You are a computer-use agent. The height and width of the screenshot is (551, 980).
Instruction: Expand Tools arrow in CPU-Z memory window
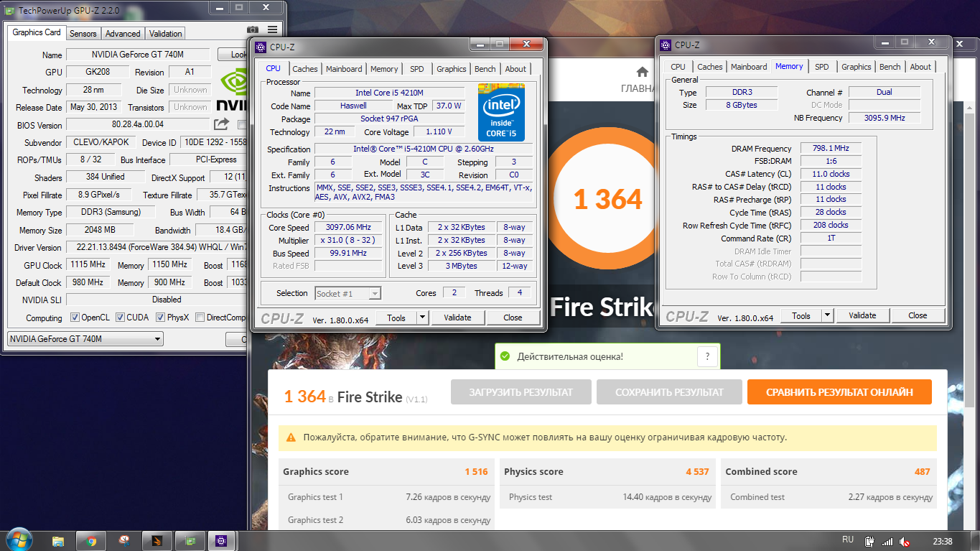point(827,315)
